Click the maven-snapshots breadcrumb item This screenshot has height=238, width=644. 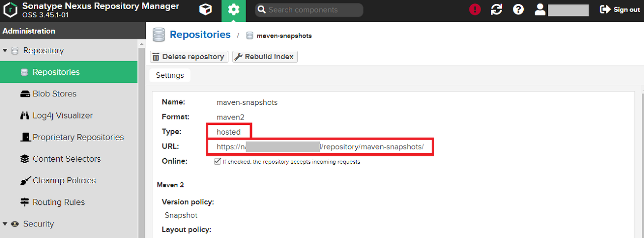point(284,36)
